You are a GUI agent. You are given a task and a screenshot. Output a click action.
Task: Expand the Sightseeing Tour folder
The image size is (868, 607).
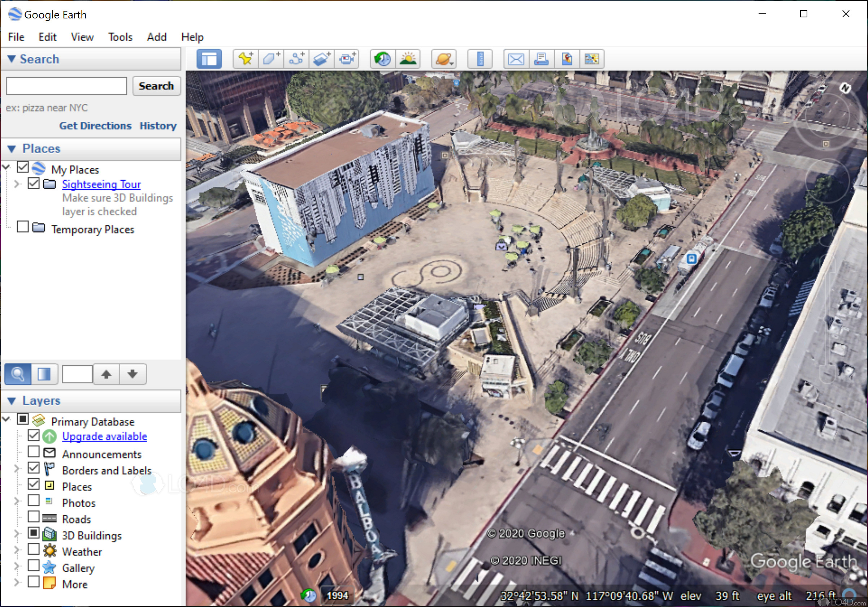pos(16,184)
